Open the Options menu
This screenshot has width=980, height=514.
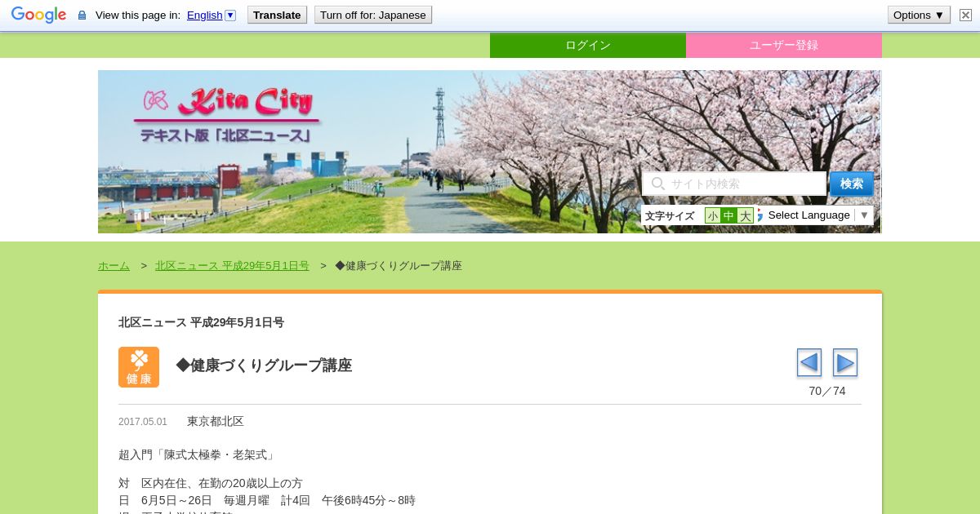(x=919, y=15)
